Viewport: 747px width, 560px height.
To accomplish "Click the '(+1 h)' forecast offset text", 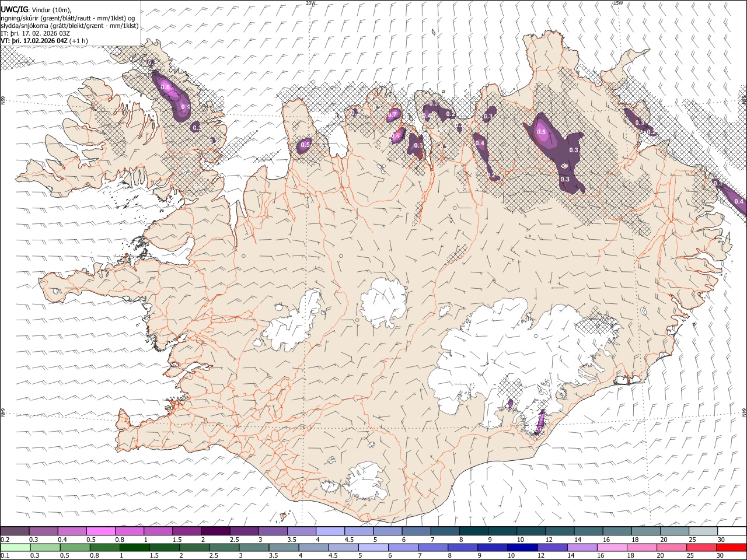I will pyautogui.click(x=79, y=41).
